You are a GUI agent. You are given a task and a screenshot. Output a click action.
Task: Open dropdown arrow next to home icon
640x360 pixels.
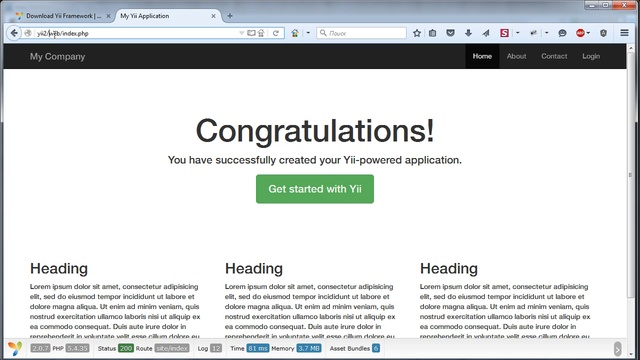(x=308, y=33)
